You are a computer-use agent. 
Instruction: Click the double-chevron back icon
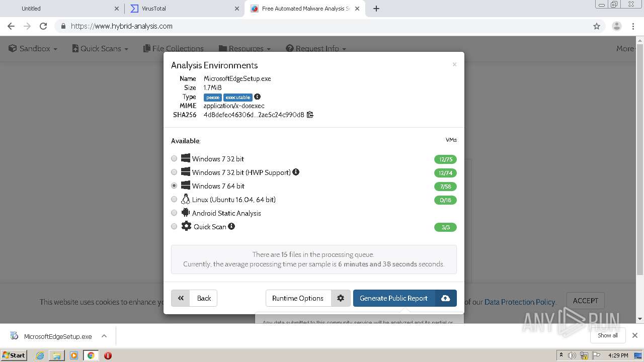tap(181, 298)
